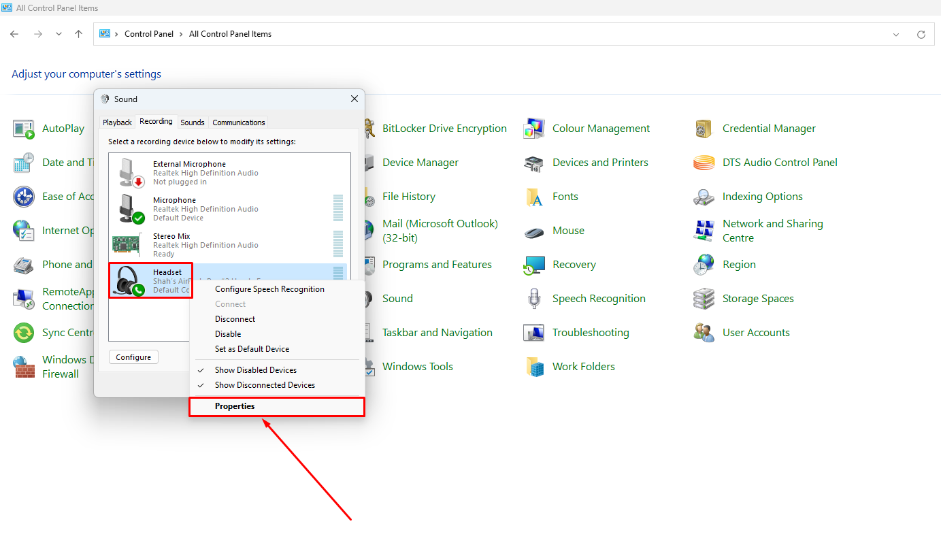This screenshot has height=560, width=941.
Task: Open the AutoPlay control panel icon
Action: (x=24, y=129)
